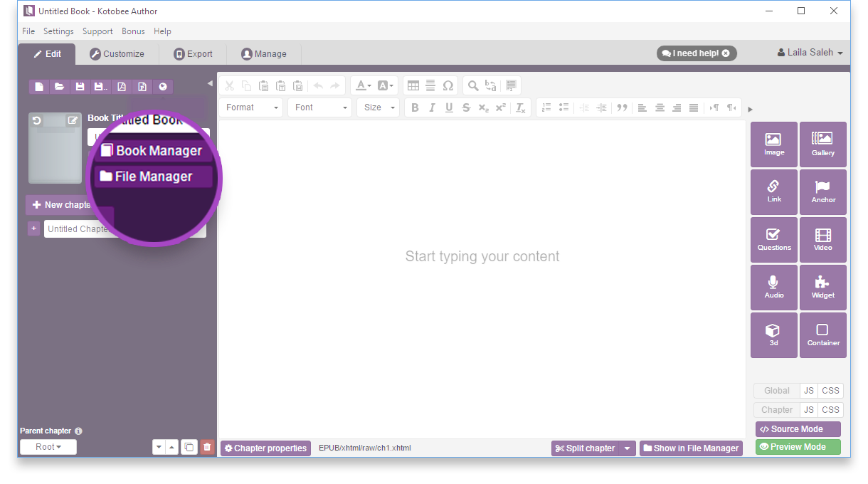Switch to the Customize tab

click(x=117, y=54)
